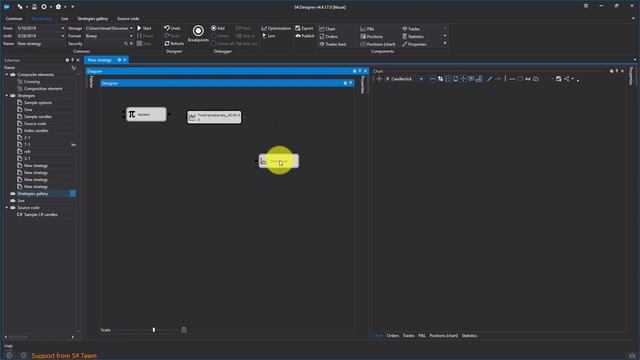Start the strategy with the Start button
Screen dimensions: 640x360
point(144,28)
